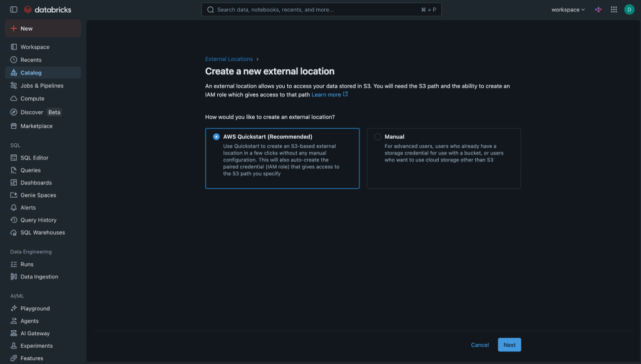Click the Jobs & Pipelines icon
This screenshot has width=641, height=364.
(x=14, y=86)
